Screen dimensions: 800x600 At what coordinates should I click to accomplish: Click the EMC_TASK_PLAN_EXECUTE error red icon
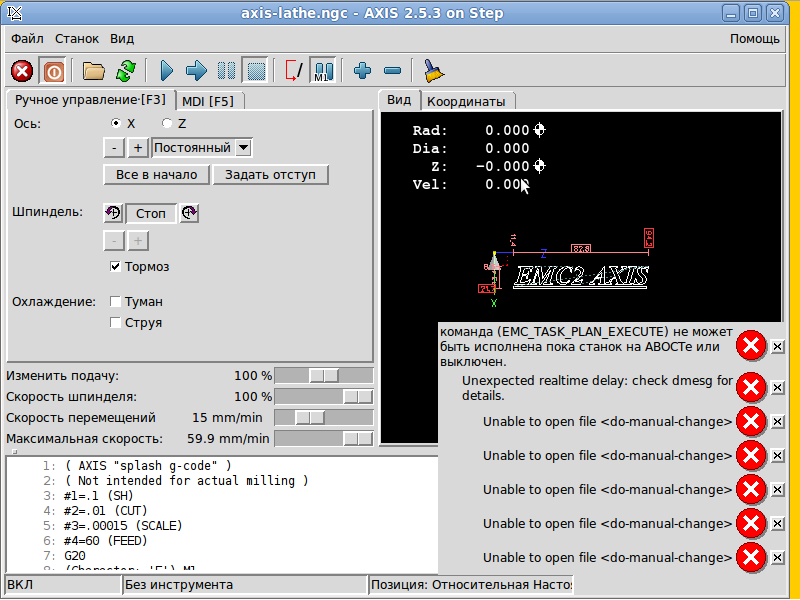point(751,346)
